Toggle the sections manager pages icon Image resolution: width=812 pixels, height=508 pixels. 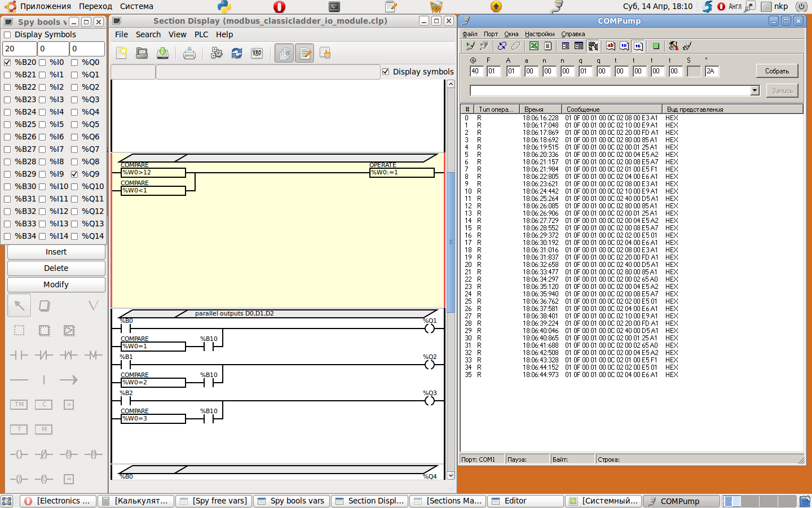(284, 53)
